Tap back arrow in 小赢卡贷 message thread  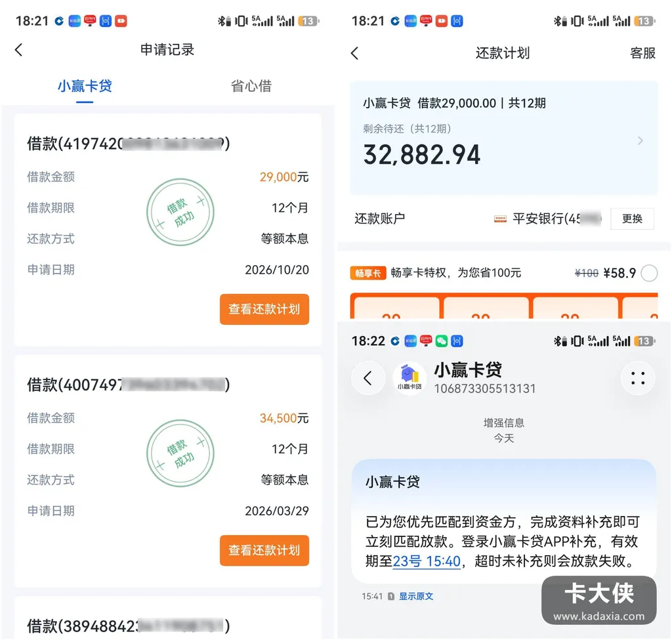coord(367,378)
